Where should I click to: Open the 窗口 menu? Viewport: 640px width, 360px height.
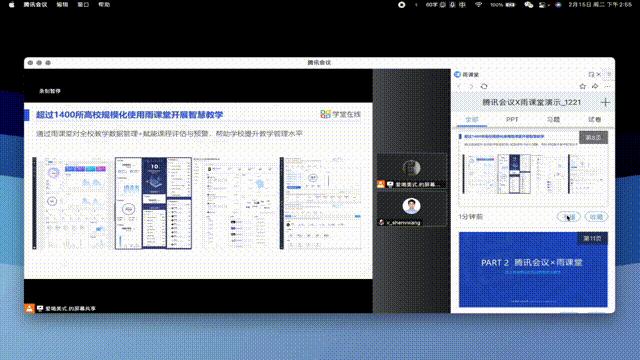tap(83, 5)
